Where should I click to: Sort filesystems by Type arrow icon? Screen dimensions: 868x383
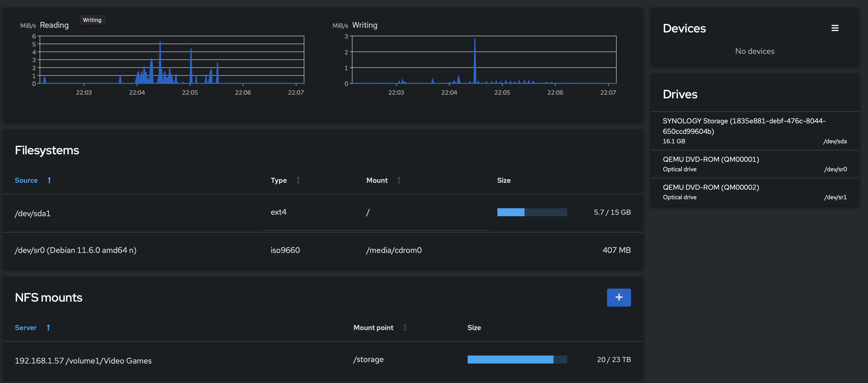coord(298,180)
